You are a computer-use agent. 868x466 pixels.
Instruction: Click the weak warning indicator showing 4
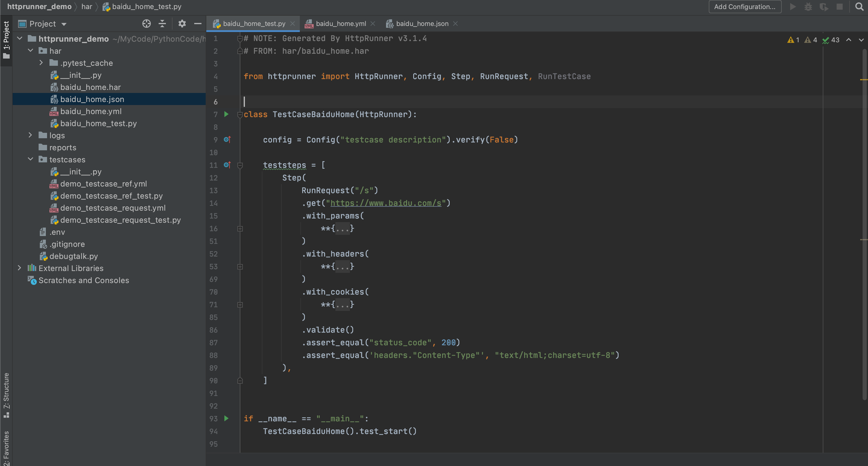810,40
